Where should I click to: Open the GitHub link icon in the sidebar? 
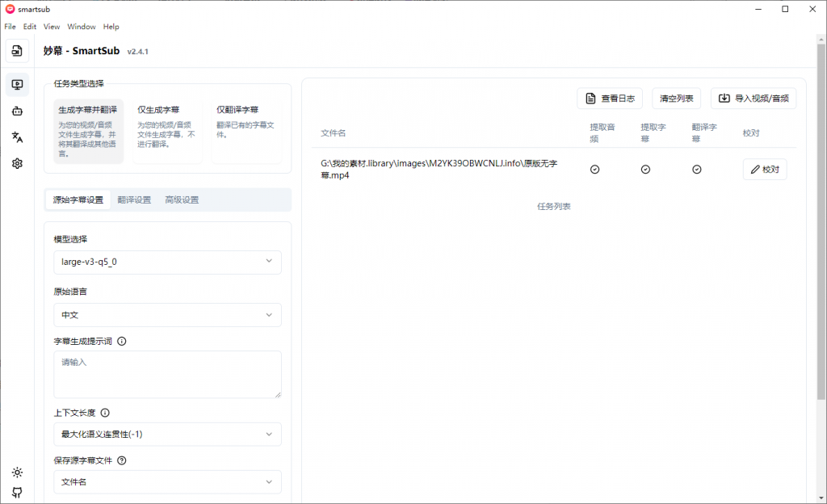(17, 493)
